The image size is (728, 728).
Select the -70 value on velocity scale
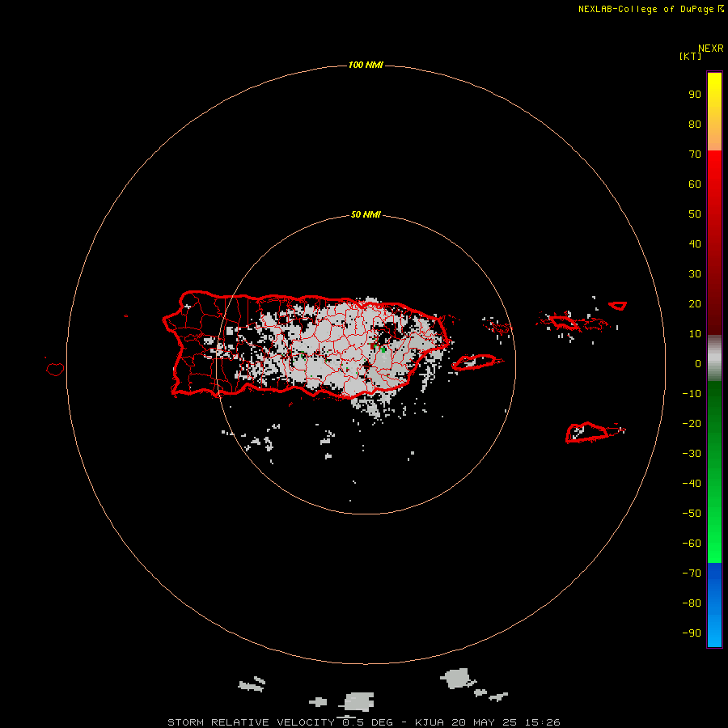point(692,574)
